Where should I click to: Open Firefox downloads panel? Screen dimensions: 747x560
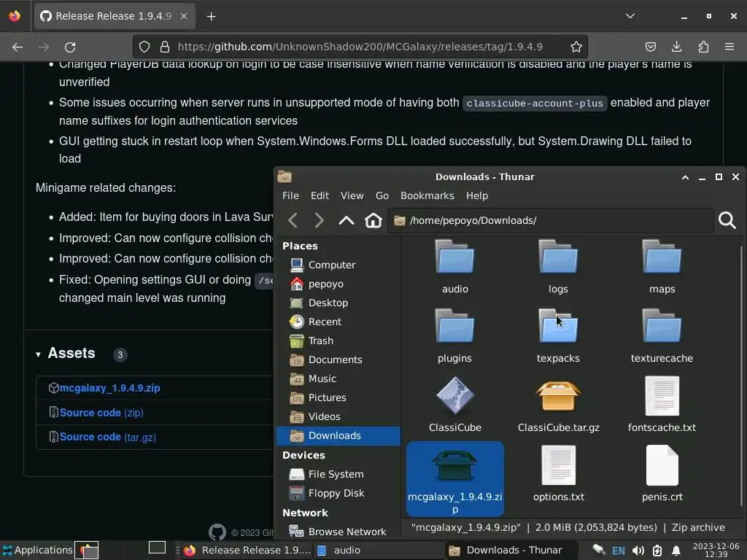click(x=676, y=47)
